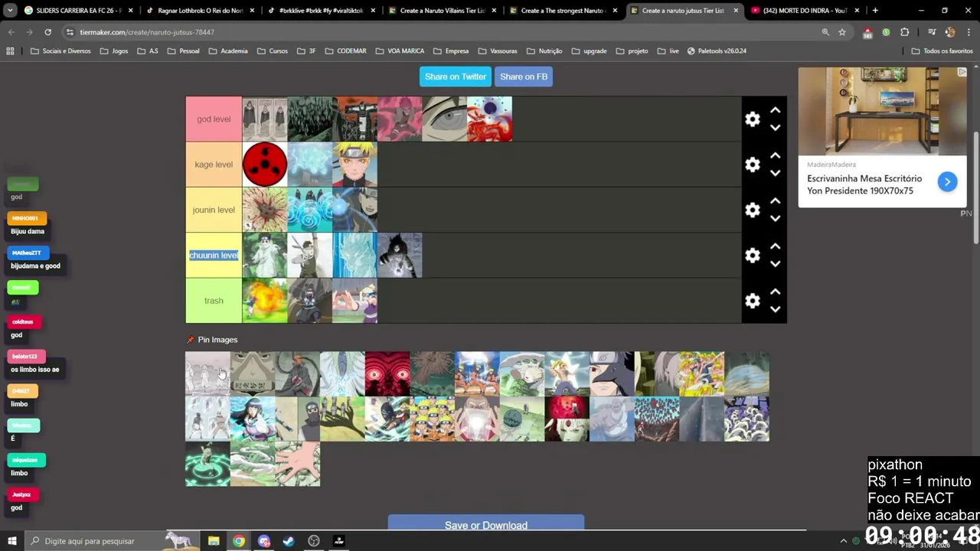Open the Jogos bookmark folder
Screen dimensions: 980x551
pyautogui.click(x=114, y=51)
